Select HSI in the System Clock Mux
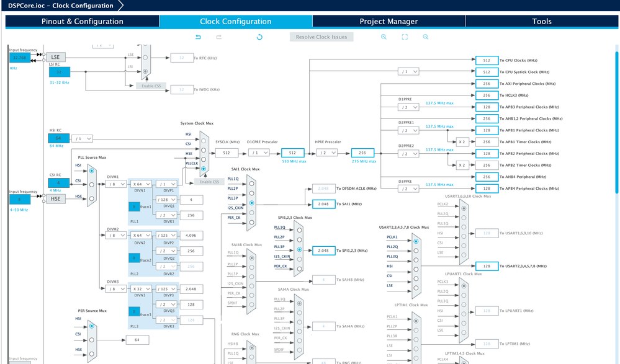This screenshot has width=620, height=364. tap(204, 141)
